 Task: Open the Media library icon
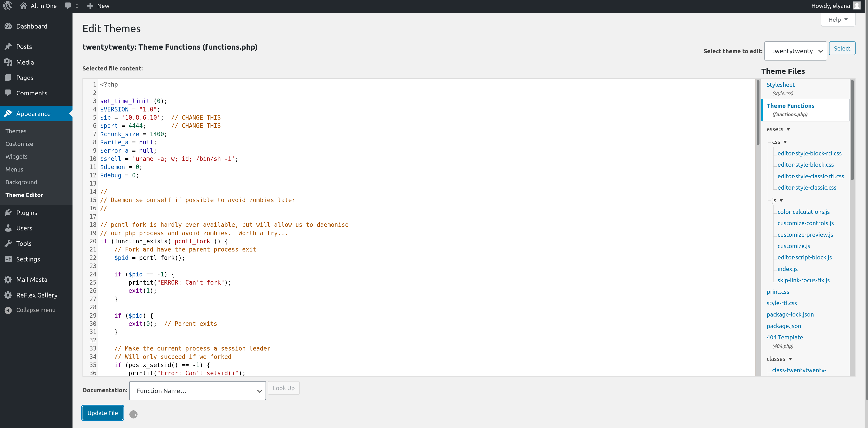tap(8, 62)
